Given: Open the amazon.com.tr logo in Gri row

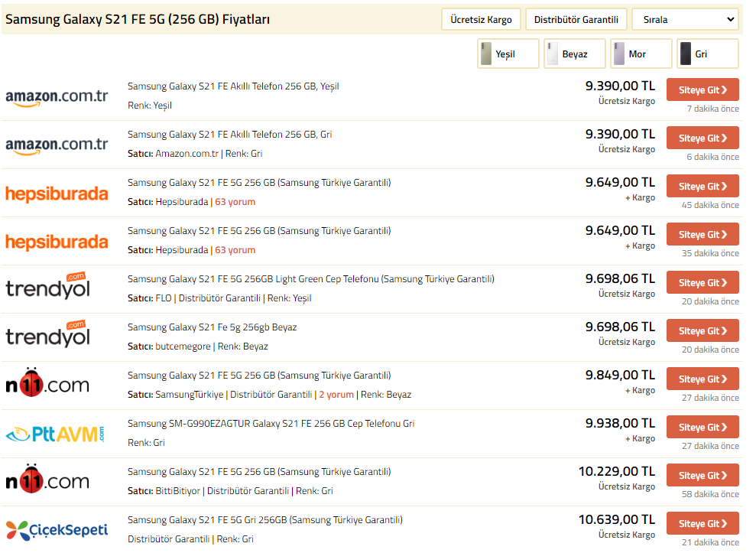Looking at the screenshot, I should (57, 145).
